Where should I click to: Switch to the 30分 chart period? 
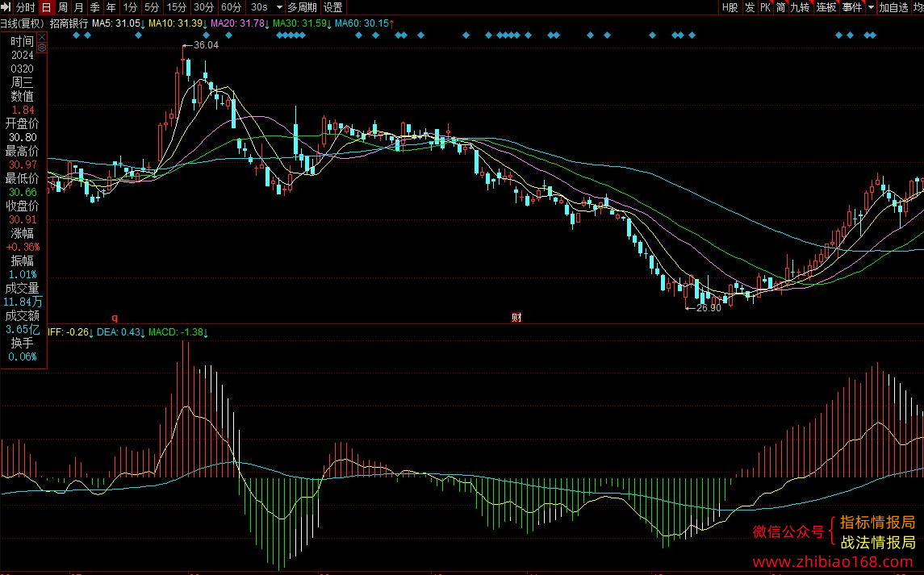pyautogui.click(x=204, y=7)
